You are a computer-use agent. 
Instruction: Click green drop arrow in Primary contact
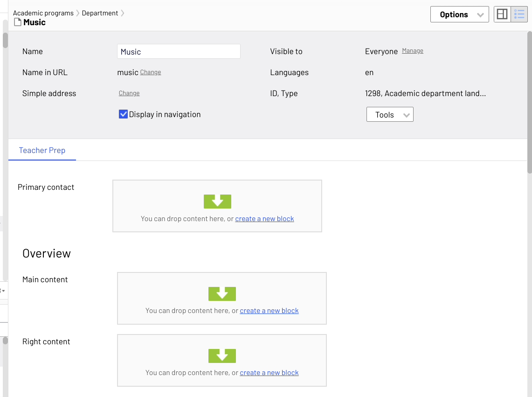[x=217, y=201]
